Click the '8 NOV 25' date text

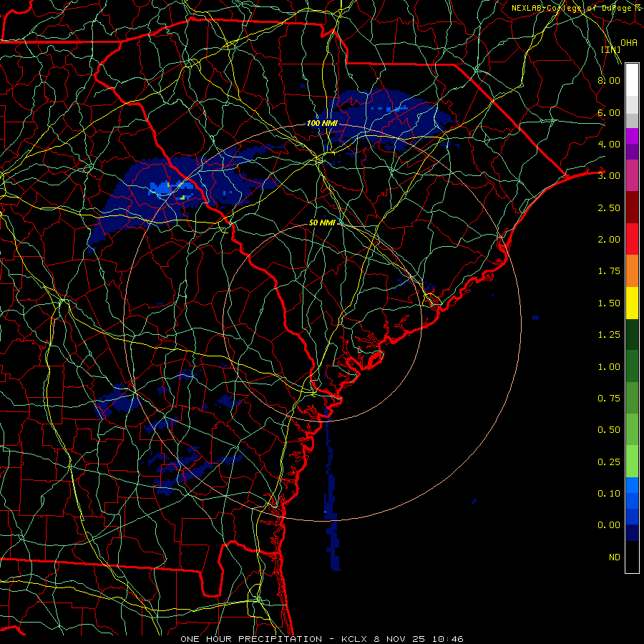(x=399, y=639)
